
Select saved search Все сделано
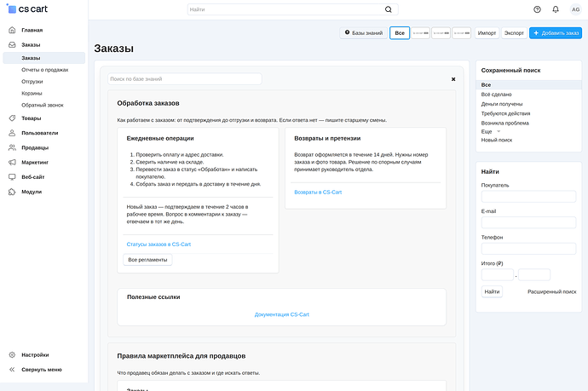(496, 95)
